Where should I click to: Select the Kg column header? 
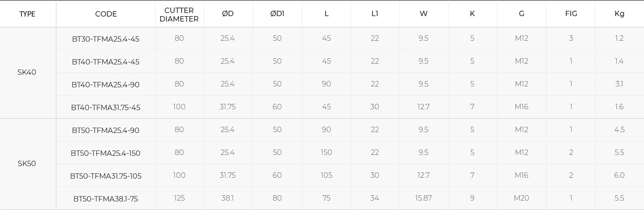[x=619, y=13]
